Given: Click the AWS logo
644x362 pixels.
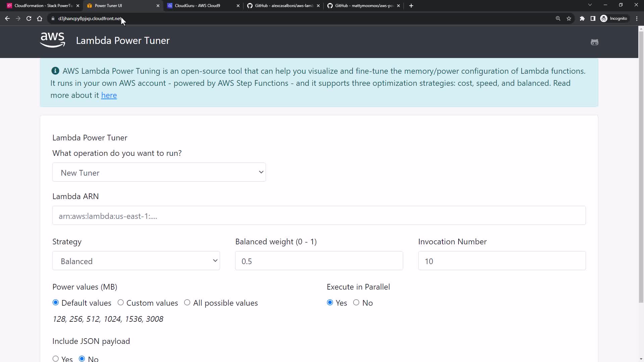Looking at the screenshot, I should pos(53,40).
